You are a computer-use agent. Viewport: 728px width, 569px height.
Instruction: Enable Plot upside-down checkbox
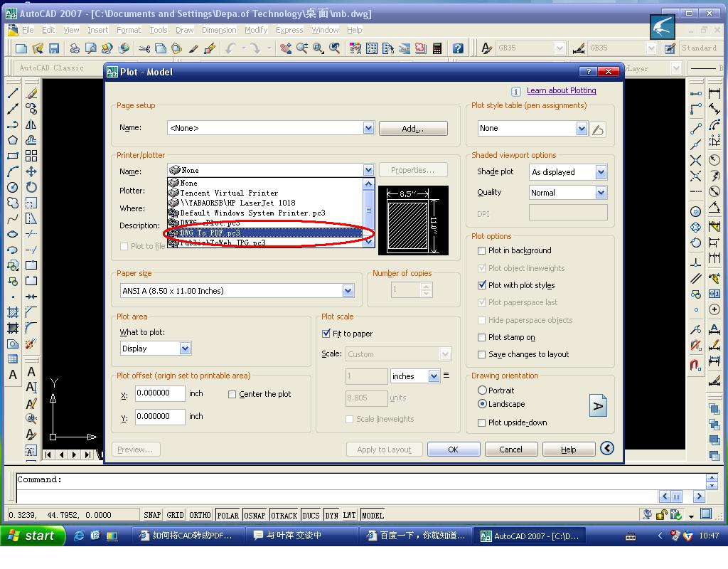(x=481, y=422)
